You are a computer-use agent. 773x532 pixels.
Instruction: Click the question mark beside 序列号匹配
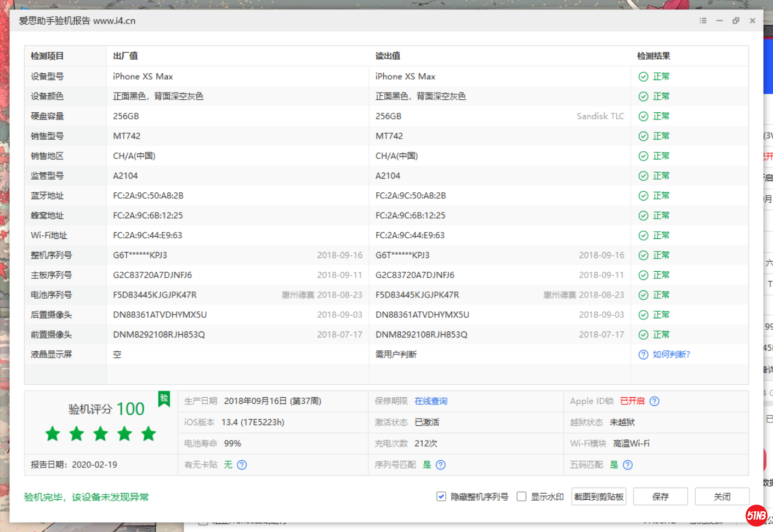pos(440,465)
